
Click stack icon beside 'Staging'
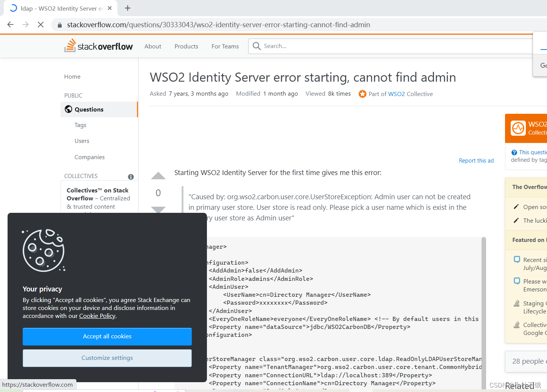(517, 303)
